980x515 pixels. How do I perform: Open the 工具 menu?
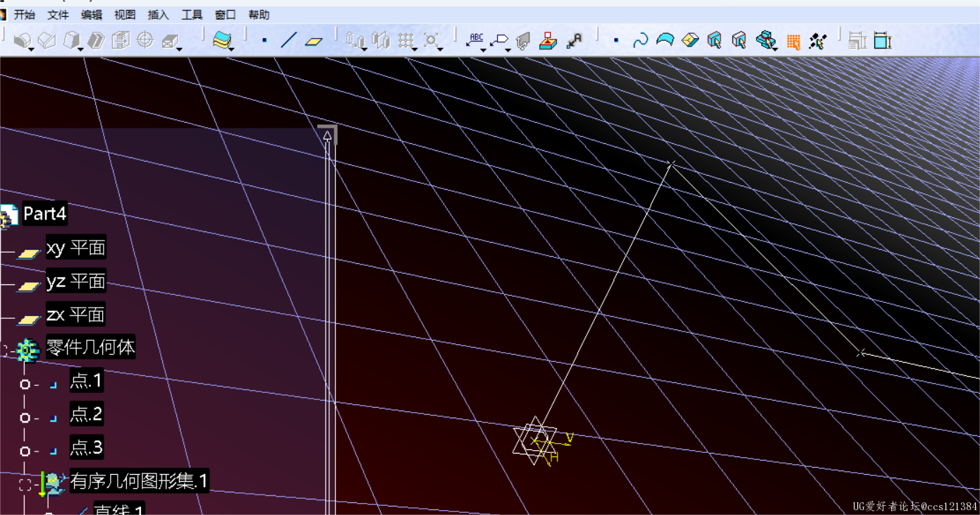(x=192, y=15)
